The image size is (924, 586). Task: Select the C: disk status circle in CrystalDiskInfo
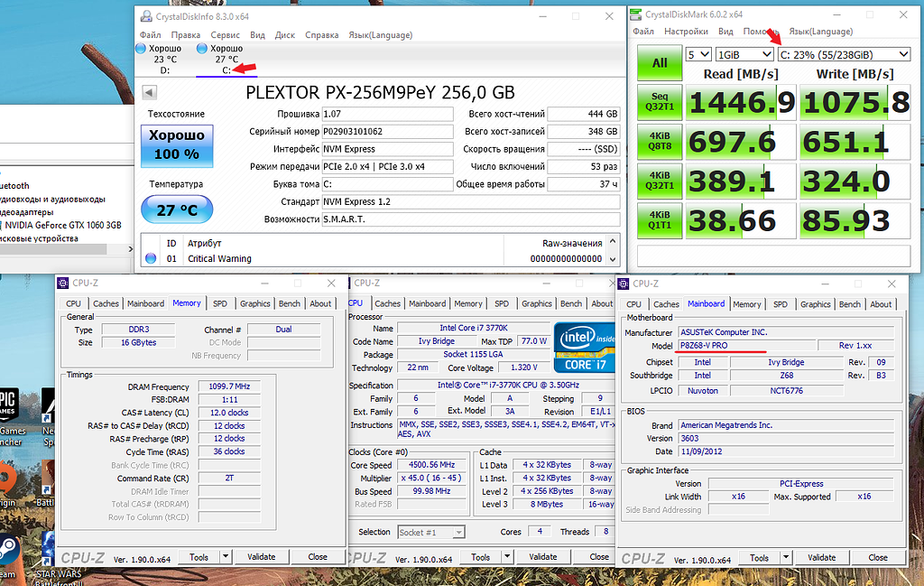202,49
